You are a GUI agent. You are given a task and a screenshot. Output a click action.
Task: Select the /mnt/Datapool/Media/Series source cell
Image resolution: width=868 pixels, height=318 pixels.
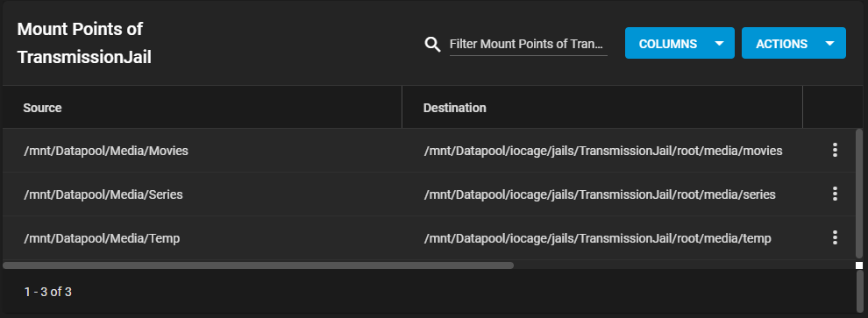point(103,194)
